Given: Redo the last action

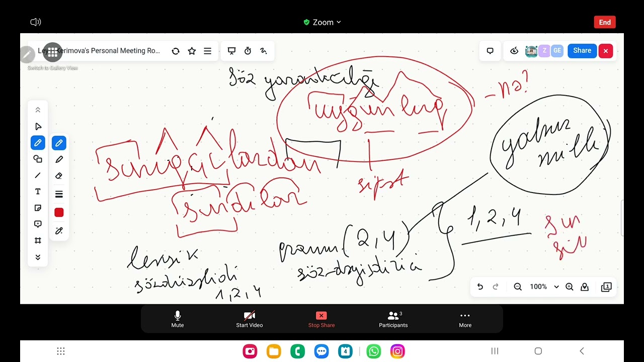Looking at the screenshot, I should (x=496, y=287).
